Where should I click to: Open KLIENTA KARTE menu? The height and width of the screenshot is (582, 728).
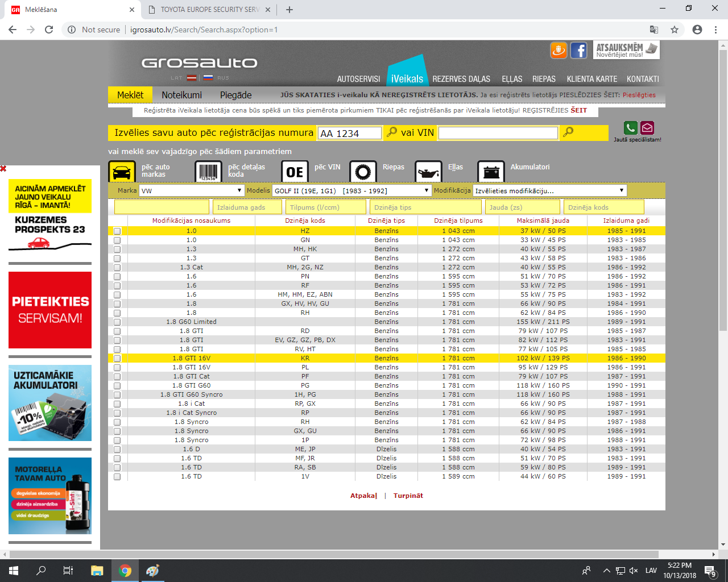(x=591, y=79)
